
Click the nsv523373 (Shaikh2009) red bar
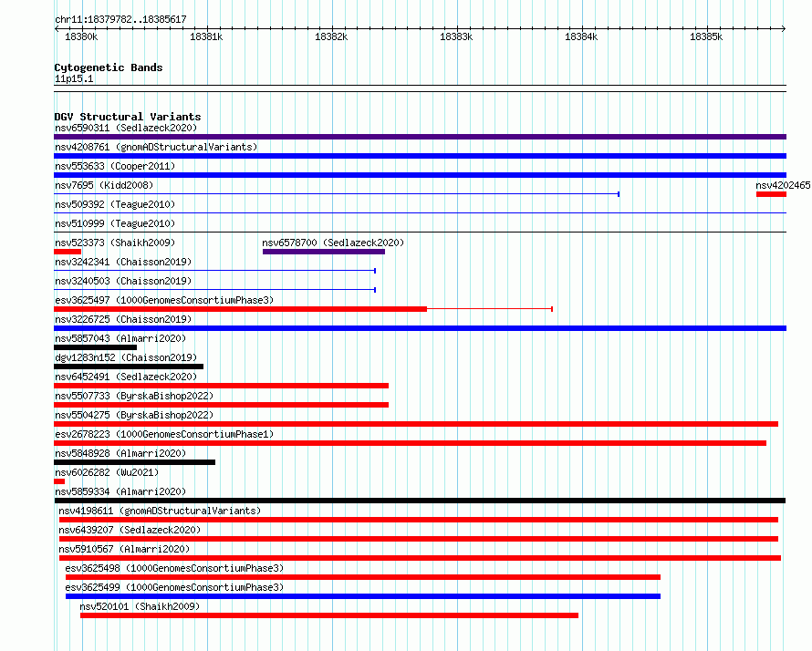68,252
